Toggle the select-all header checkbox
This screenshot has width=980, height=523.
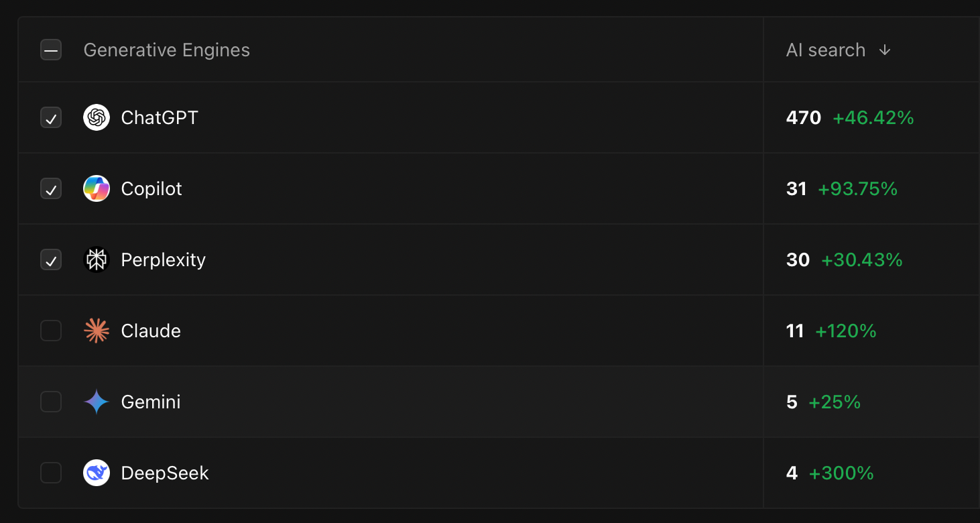tap(51, 50)
